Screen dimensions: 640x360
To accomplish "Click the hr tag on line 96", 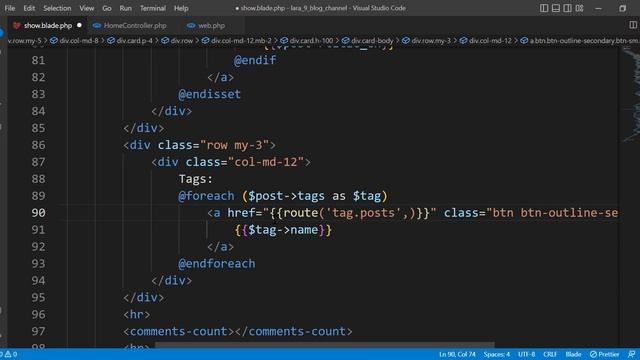I will (x=137, y=314).
